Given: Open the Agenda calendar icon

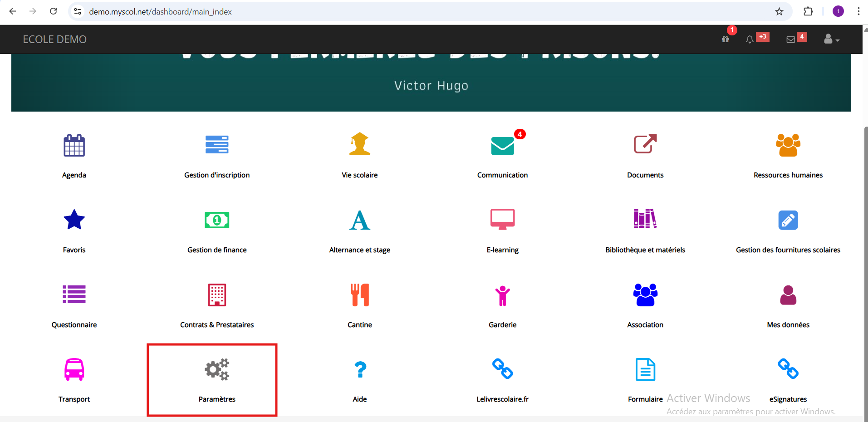Looking at the screenshot, I should pos(74,145).
